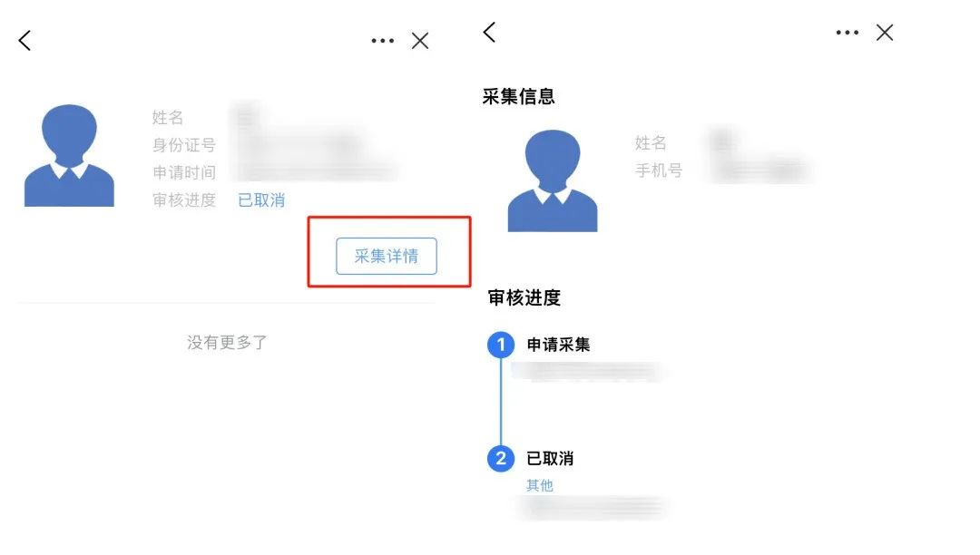Tap the 身份证号 field label
Image resolution: width=980 pixels, height=555 pixels.
coord(183,145)
